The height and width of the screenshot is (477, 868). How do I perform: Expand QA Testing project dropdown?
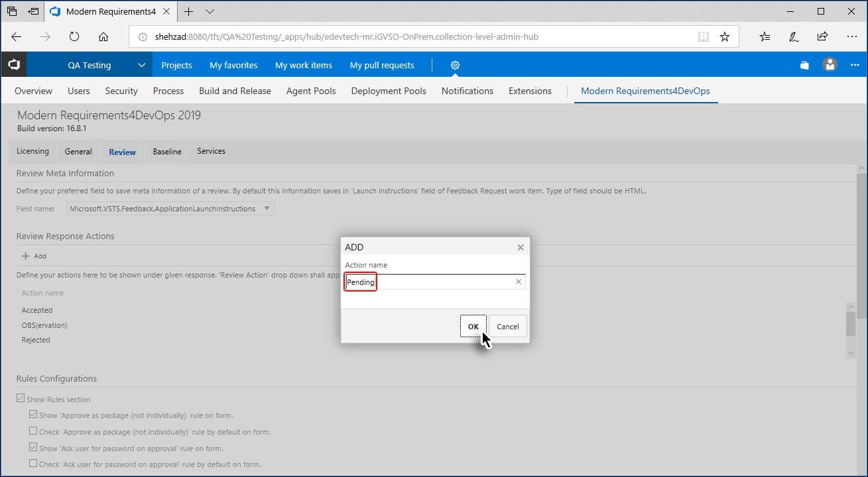[x=141, y=65]
